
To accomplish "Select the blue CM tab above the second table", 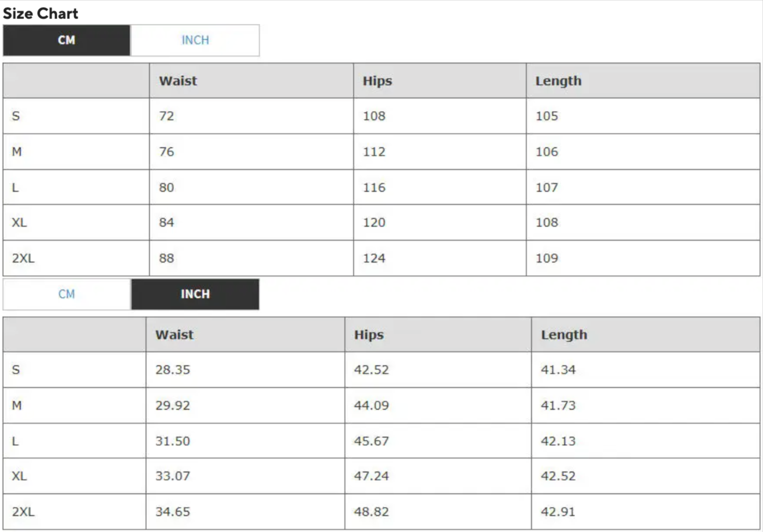I will tap(66, 294).
